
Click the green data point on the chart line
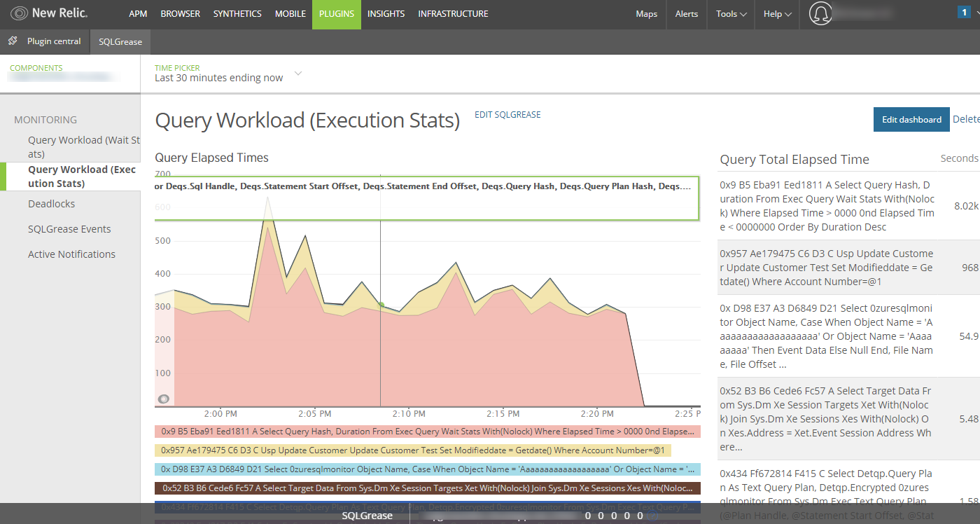click(x=381, y=304)
